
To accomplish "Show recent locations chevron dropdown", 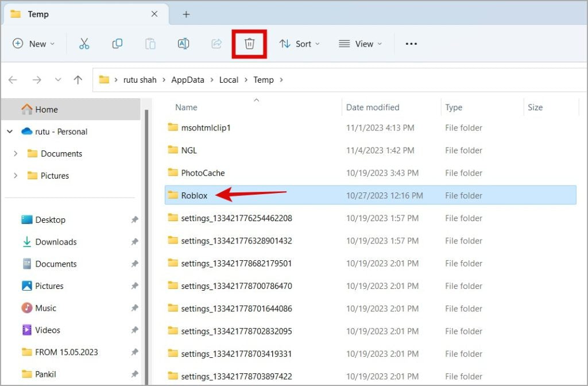I will coord(57,80).
